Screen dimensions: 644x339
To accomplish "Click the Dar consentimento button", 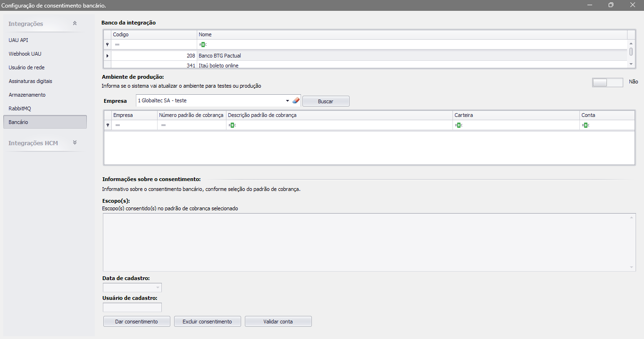I will pos(136,322).
